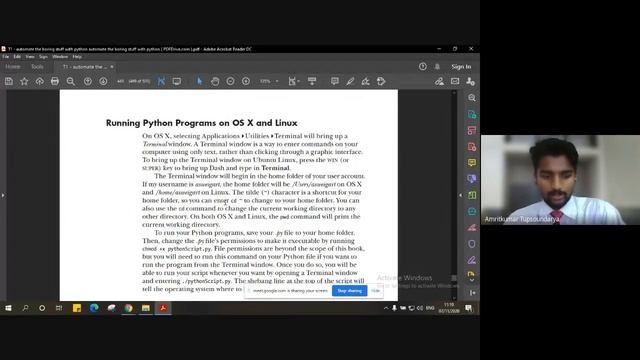The width and height of the screenshot is (640, 360).
Task: Click Stop sharing in the Meet banner
Action: (x=349, y=291)
